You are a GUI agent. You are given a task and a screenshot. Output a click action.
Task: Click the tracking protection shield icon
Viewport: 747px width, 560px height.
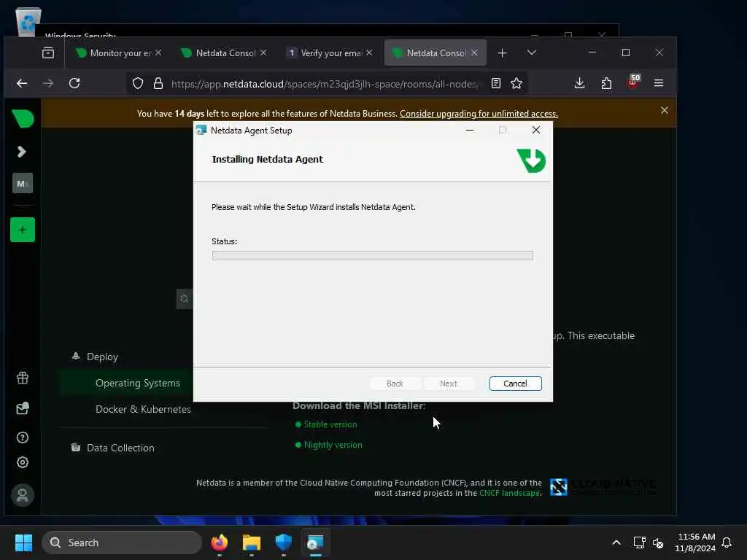[x=138, y=83]
